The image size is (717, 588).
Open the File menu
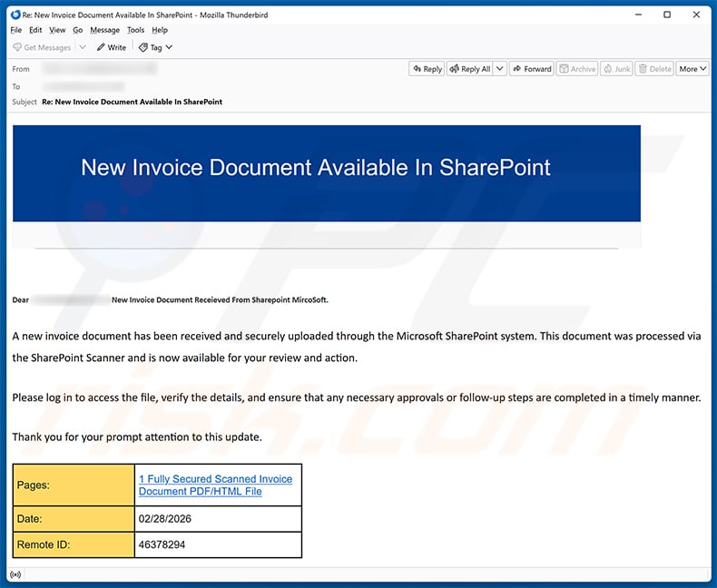(16, 30)
